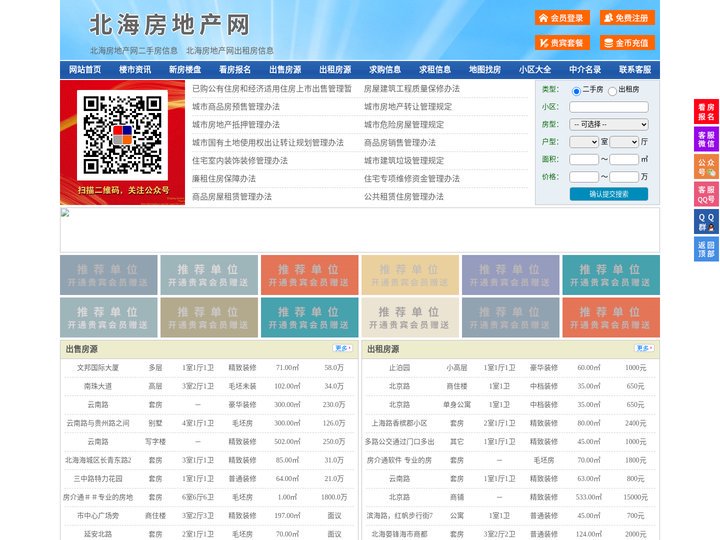Click 更多 in 出租房源 header
Viewport: 720px width, 540px height.
[x=644, y=349]
